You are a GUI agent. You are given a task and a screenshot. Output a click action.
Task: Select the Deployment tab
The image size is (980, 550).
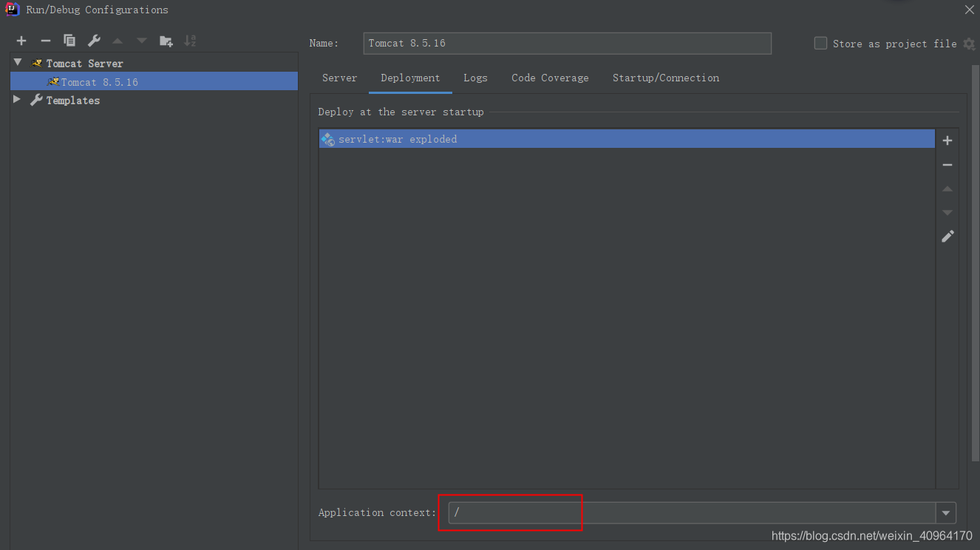410,78
